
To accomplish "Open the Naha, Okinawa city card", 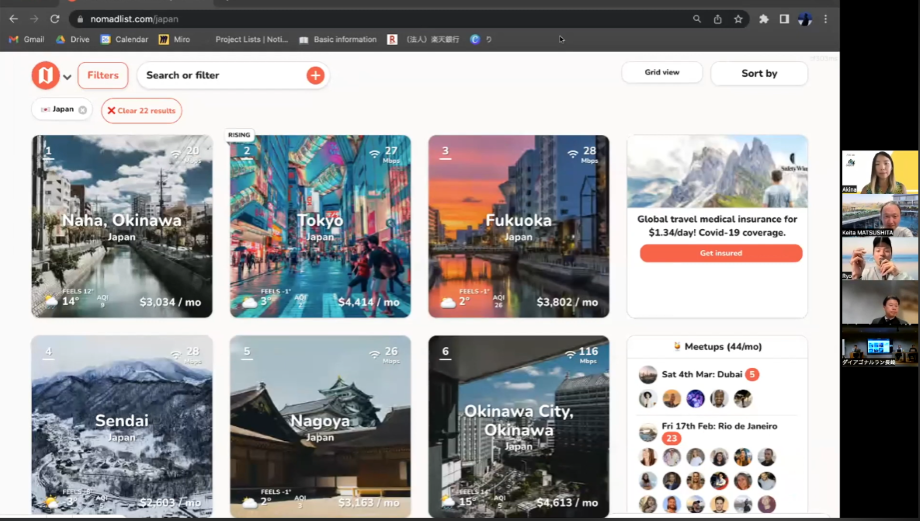I will [x=122, y=226].
